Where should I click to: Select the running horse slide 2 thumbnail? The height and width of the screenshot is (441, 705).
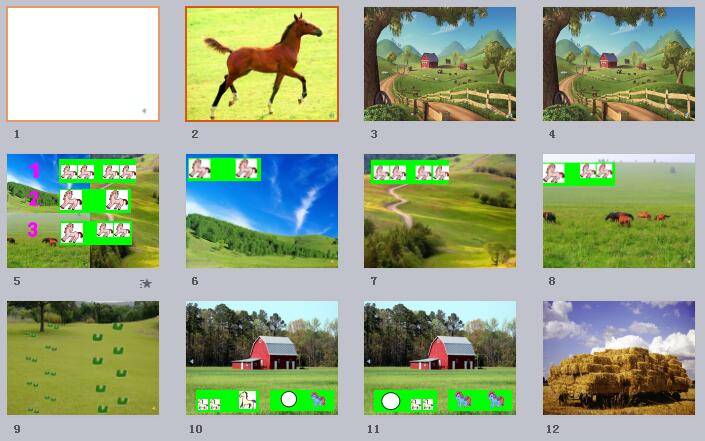(262, 64)
